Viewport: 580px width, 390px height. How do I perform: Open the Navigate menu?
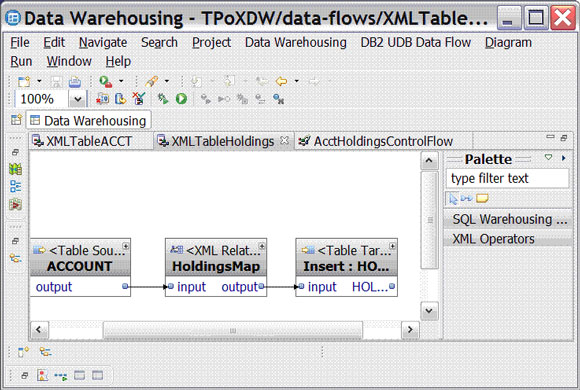tap(103, 43)
